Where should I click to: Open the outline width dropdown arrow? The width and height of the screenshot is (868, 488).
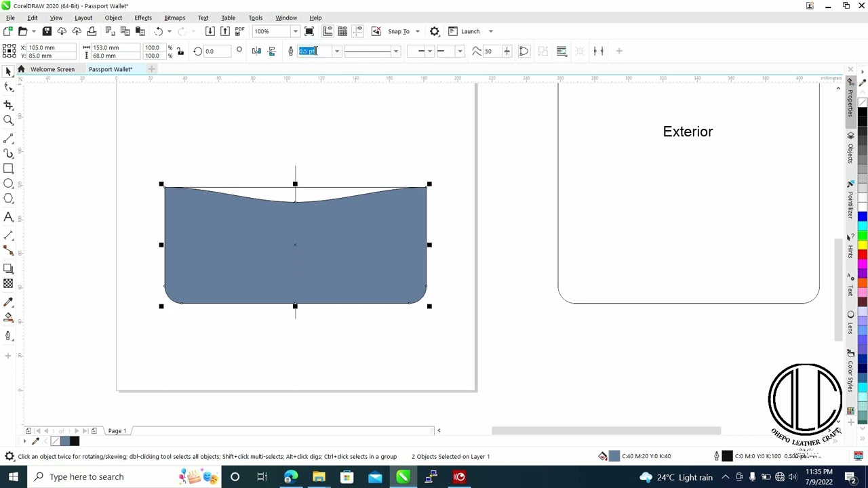point(336,52)
